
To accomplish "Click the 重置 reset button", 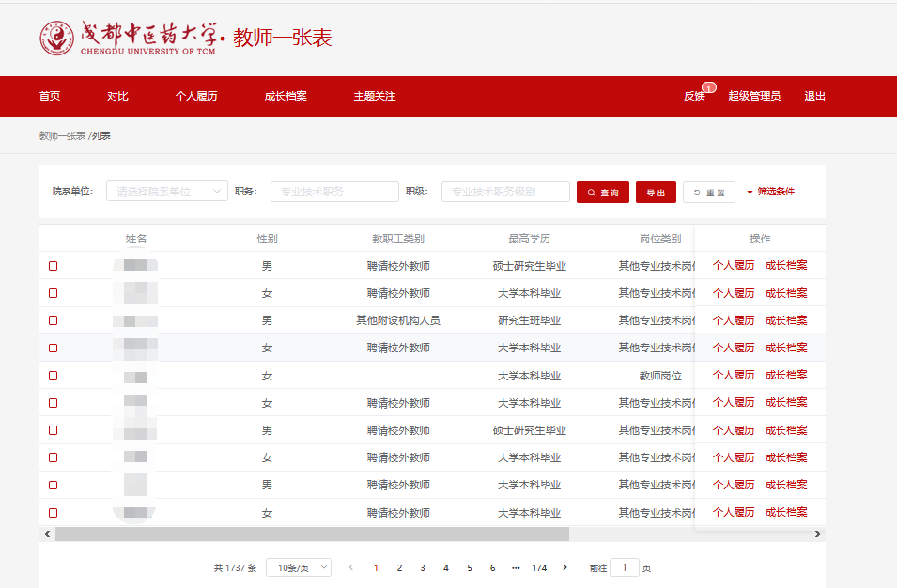I will [x=708, y=192].
